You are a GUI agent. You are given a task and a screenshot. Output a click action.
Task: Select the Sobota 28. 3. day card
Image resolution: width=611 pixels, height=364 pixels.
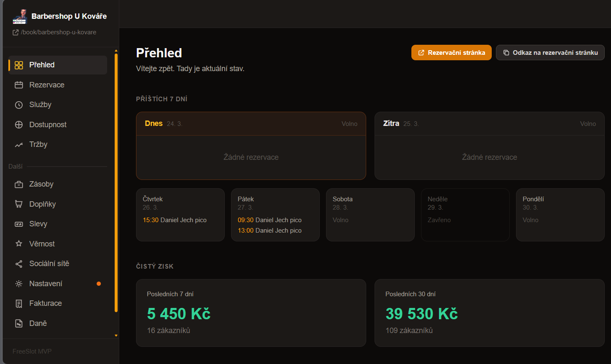pyautogui.click(x=370, y=215)
